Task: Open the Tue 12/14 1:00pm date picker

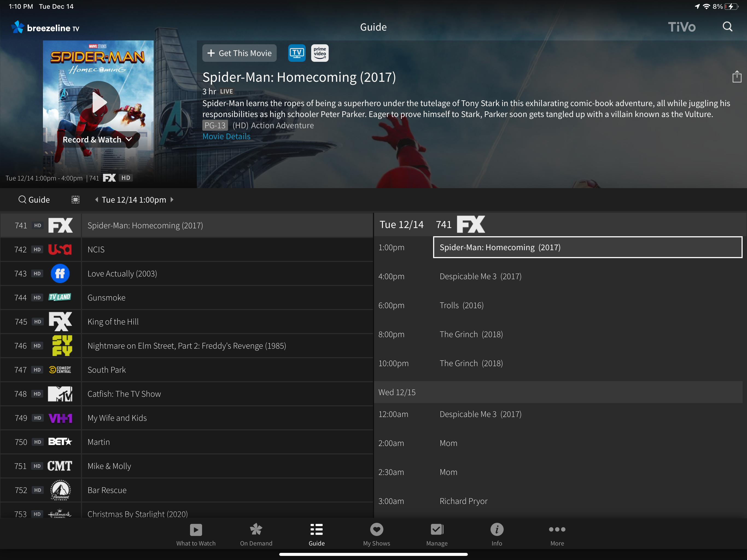Action: 134,200
